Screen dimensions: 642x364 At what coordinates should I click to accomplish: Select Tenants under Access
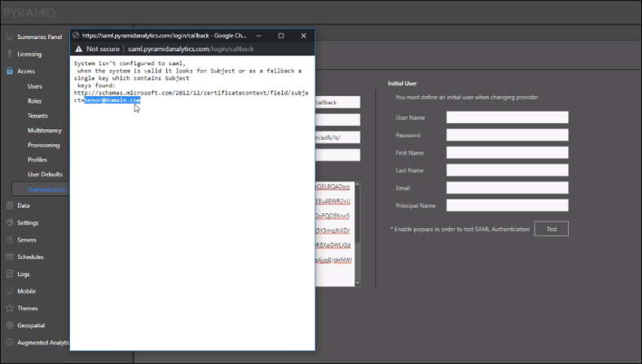(x=37, y=116)
